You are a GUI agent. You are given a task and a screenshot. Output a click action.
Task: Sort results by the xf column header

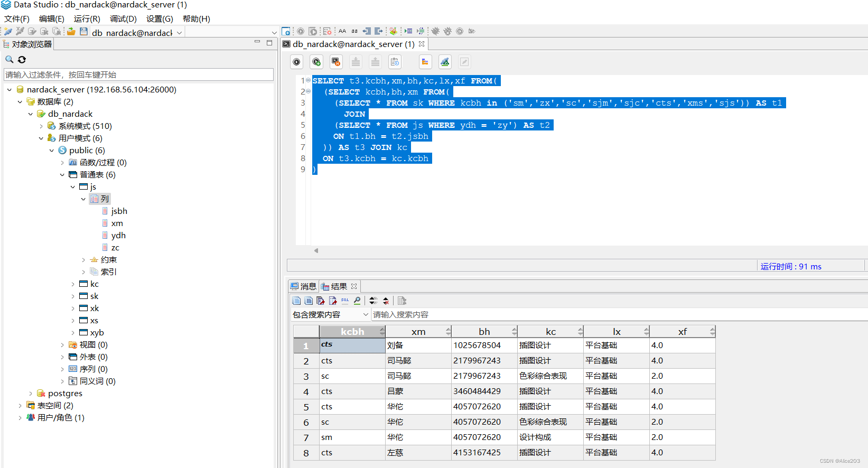click(x=683, y=332)
